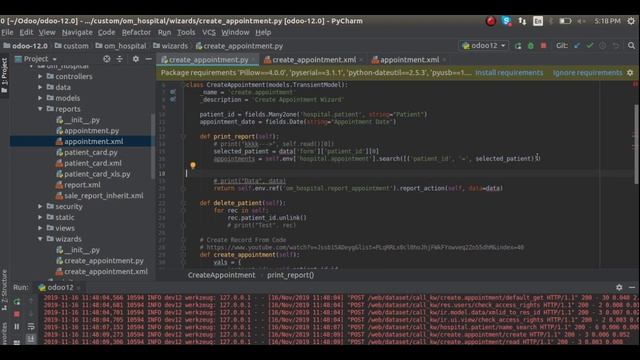Click print_report() in the code breadcrumb
This screenshot has width=640, height=360.
[x=291, y=275]
